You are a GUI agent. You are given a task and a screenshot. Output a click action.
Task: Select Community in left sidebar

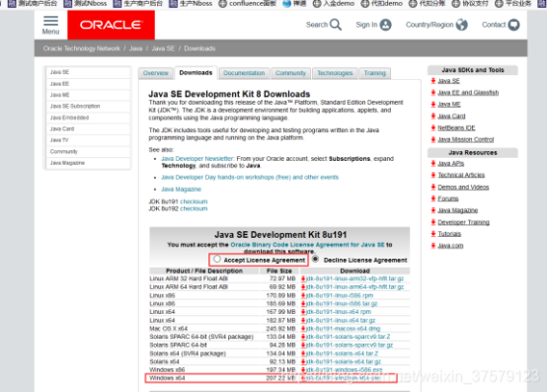[x=88, y=152]
